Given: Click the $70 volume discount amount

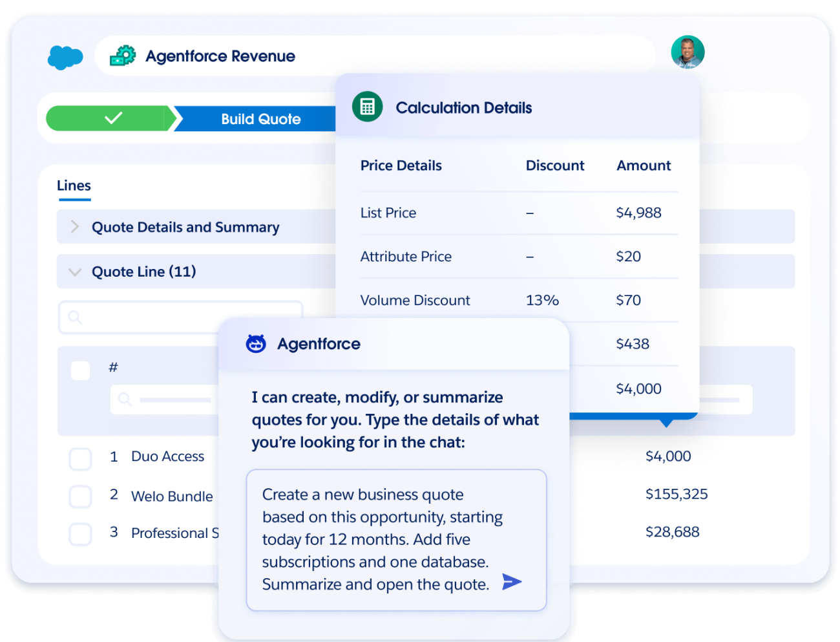Looking at the screenshot, I should point(628,300).
